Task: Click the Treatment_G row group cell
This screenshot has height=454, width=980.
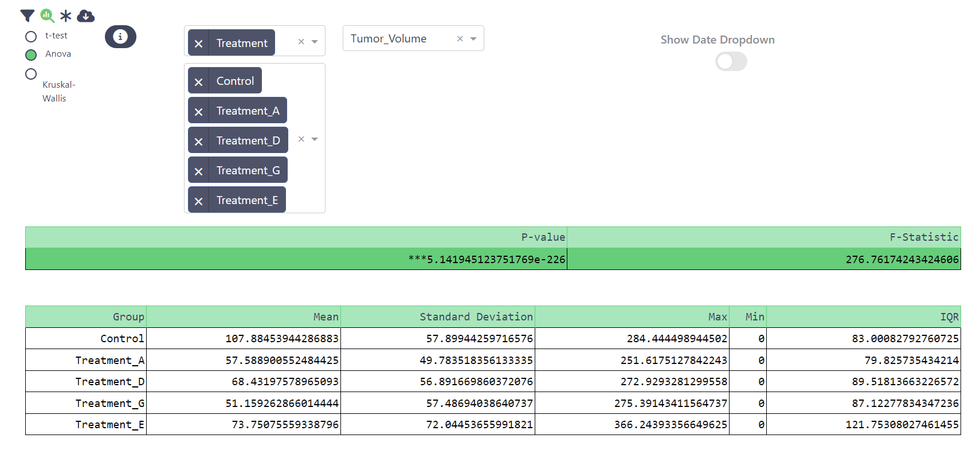Action: 86,403
